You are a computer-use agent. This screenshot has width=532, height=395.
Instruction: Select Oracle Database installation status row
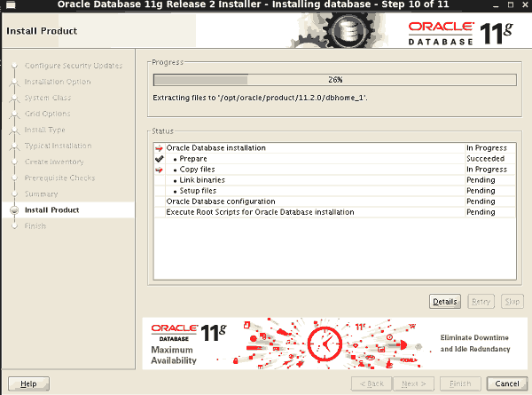(334, 147)
